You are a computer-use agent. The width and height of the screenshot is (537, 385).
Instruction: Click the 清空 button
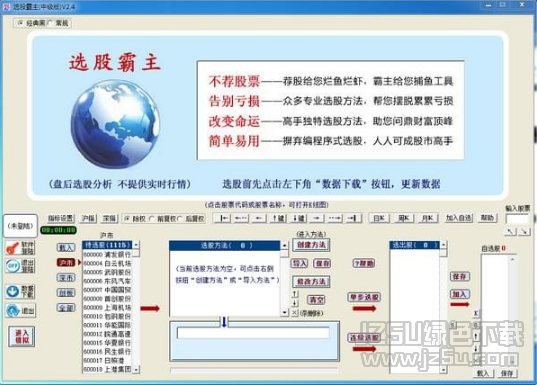(316, 300)
